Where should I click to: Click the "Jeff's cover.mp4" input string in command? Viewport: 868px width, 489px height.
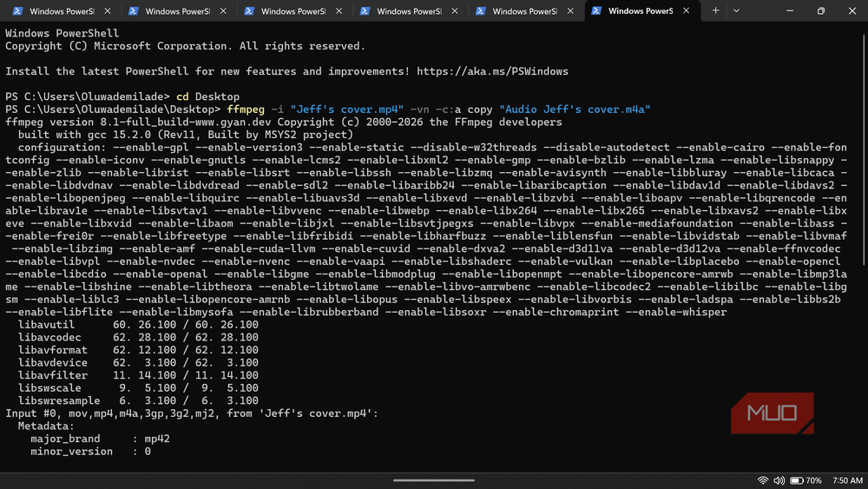click(x=346, y=109)
